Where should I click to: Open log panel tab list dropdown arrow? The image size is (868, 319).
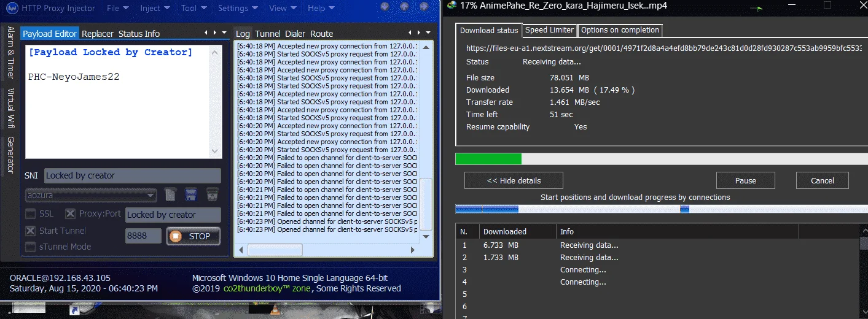[428, 33]
